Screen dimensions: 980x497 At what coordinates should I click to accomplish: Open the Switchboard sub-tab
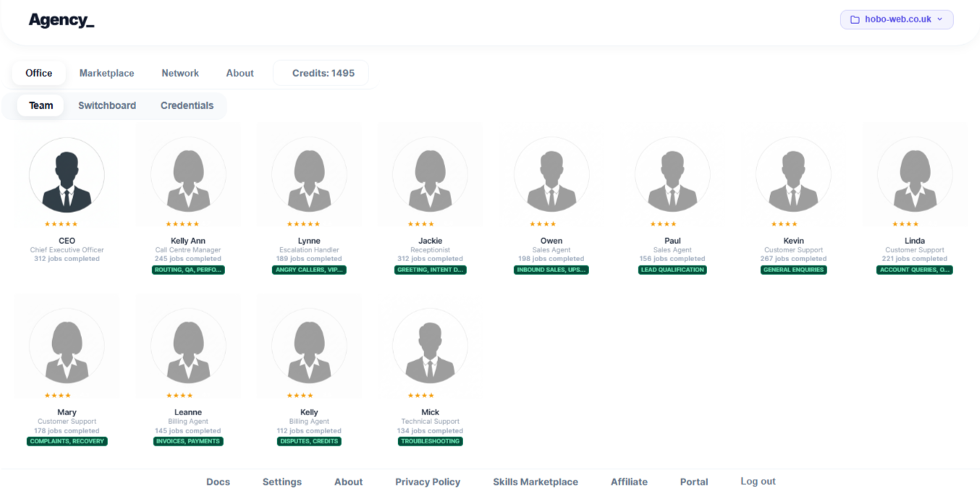click(x=107, y=106)
